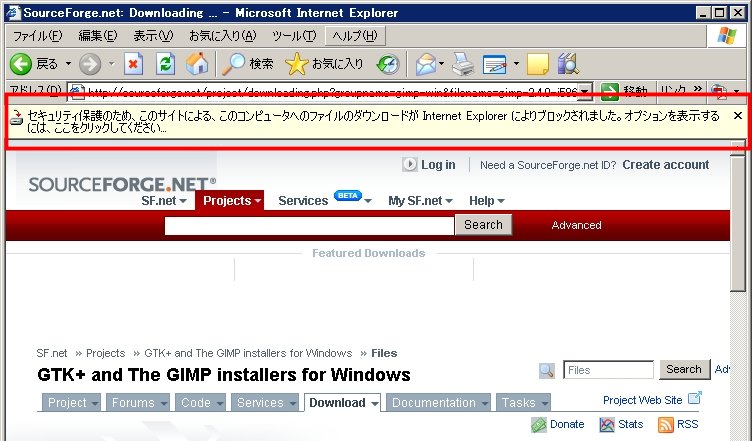Click the blocked download information bar message
This screenshot has height=441, width=752.
373,122
